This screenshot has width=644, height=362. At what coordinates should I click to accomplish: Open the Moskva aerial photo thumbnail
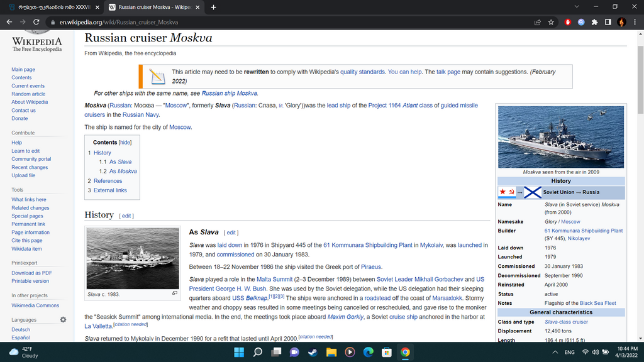[561, 136]
